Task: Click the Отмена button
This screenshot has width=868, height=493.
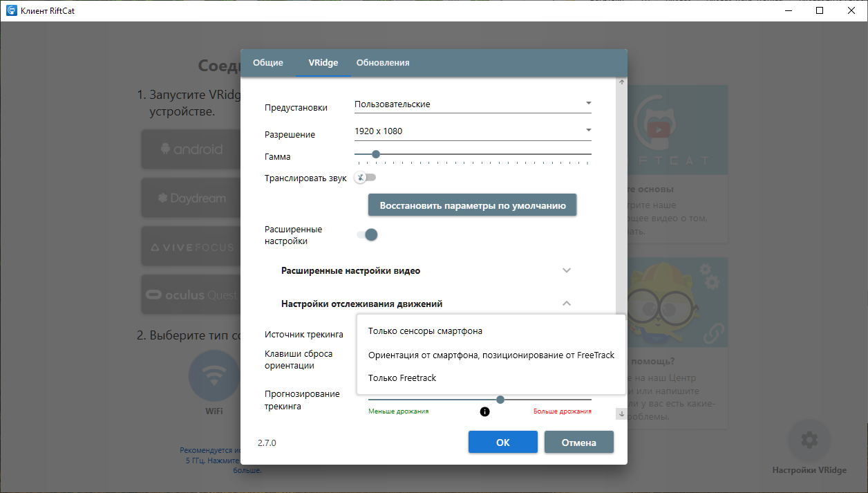Action: (579, 443)
